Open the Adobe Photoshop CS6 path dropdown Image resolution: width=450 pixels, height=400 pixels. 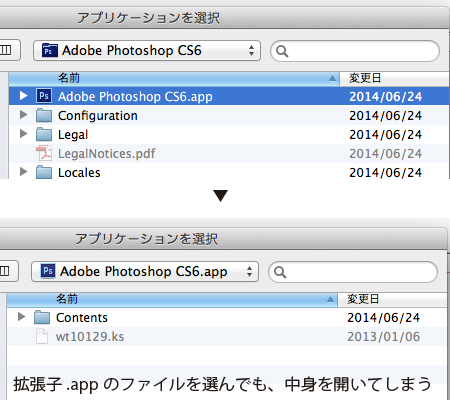click(x=147, y=51)
